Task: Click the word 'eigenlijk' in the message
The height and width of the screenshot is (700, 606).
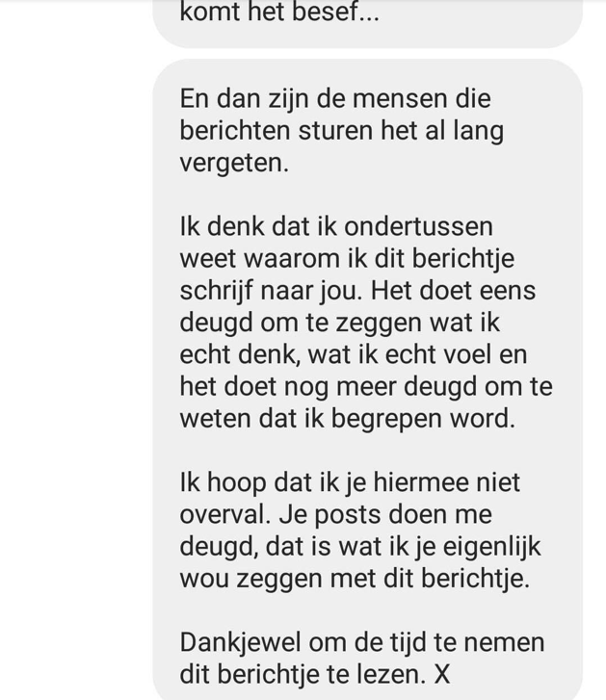Action: coord(492,547)
